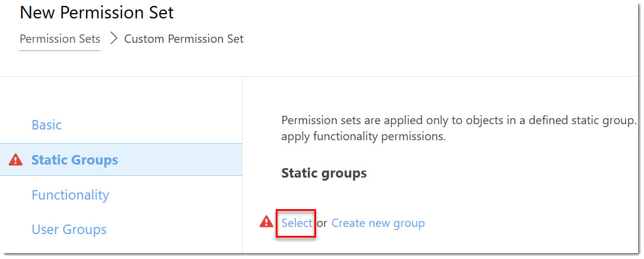Switch to the Static Groups section
644x259 pixels.
point(75,160)
